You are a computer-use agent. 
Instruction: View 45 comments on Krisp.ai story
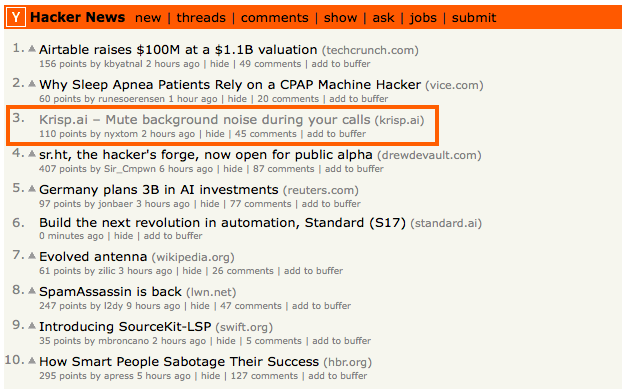pos(265,134)
